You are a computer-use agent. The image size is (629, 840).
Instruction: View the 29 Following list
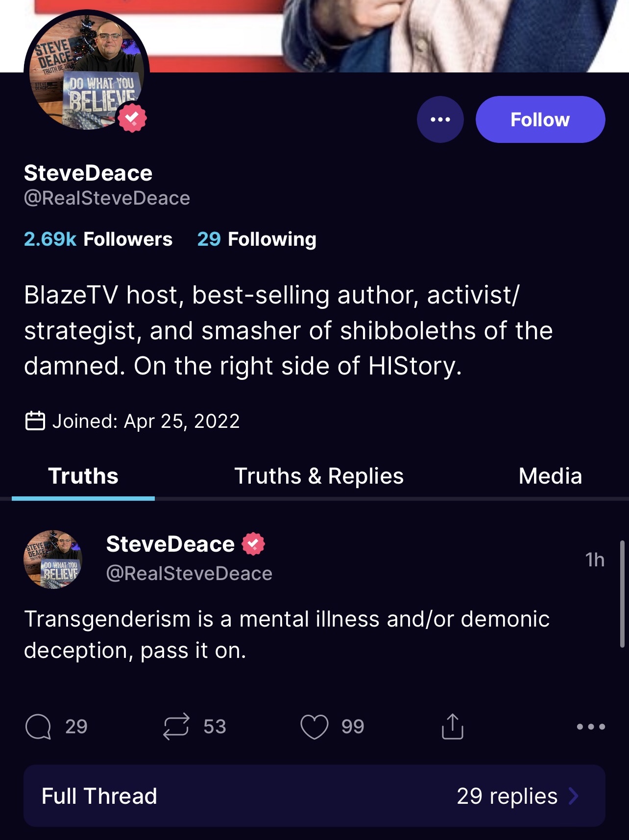[x=257, y=239]
